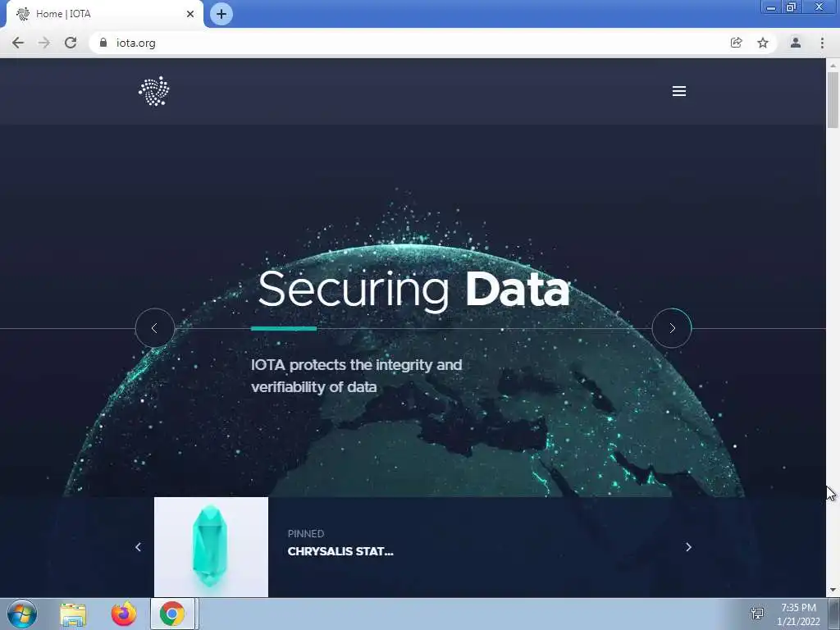Expand Chrome three-dot menu
This screenshot has width=840, height=630.
click(822, 43)
